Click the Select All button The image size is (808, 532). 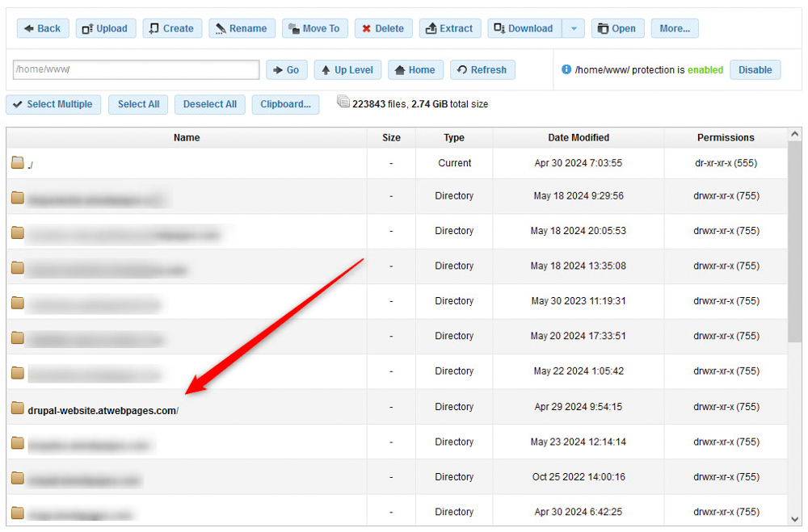(137, 104)
